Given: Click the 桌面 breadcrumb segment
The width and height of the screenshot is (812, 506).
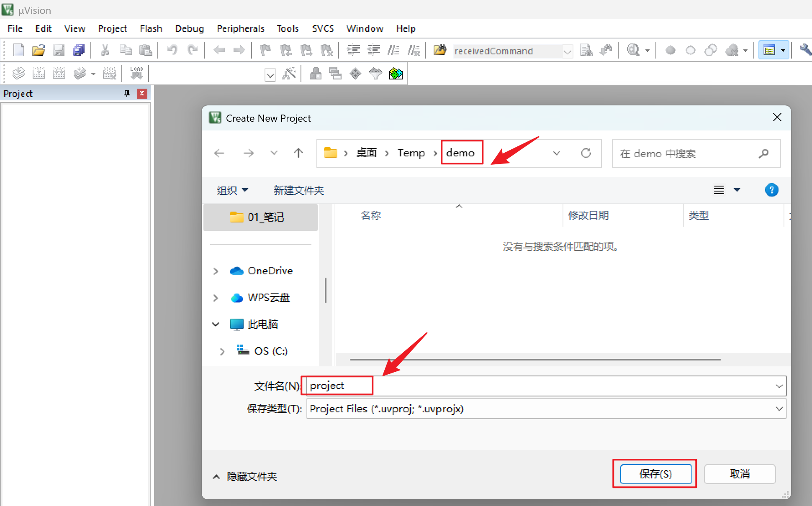Looking at the screenshot, I should (x=366, y=153).
